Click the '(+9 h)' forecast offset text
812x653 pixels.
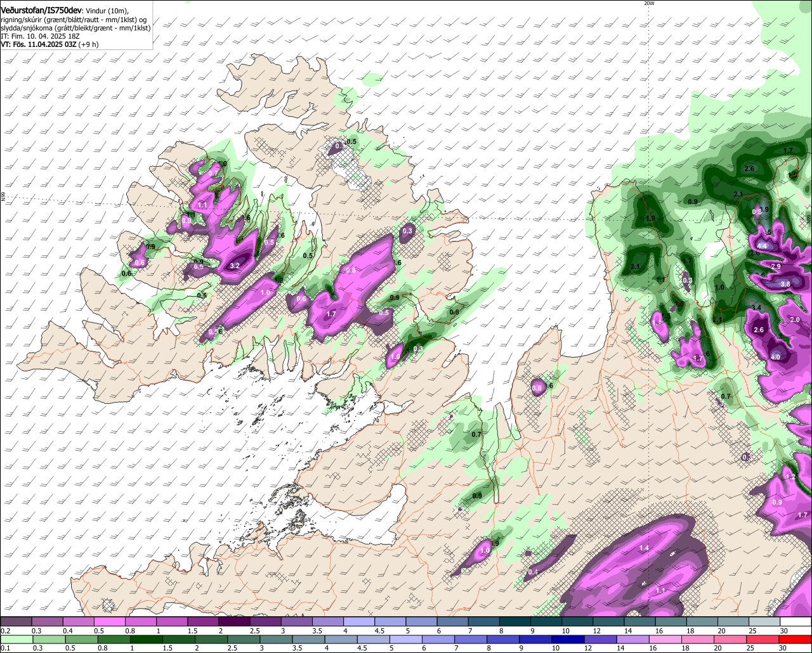tap(88, 44)
